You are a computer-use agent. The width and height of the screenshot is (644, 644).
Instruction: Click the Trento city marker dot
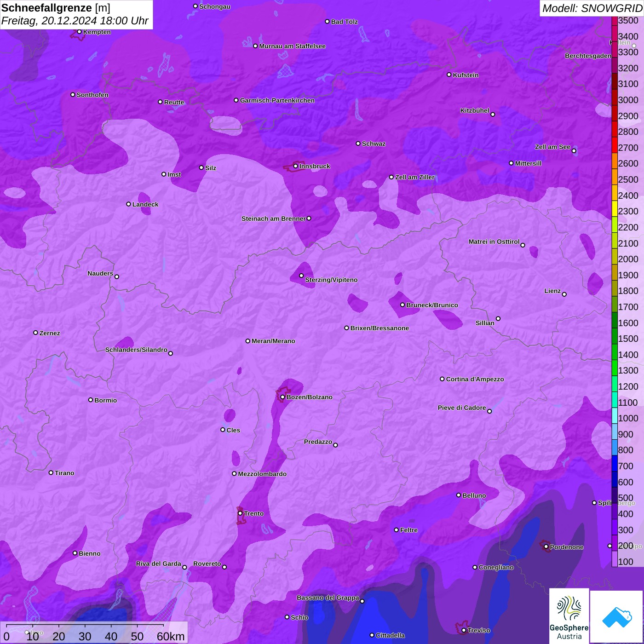pos(240,513)
